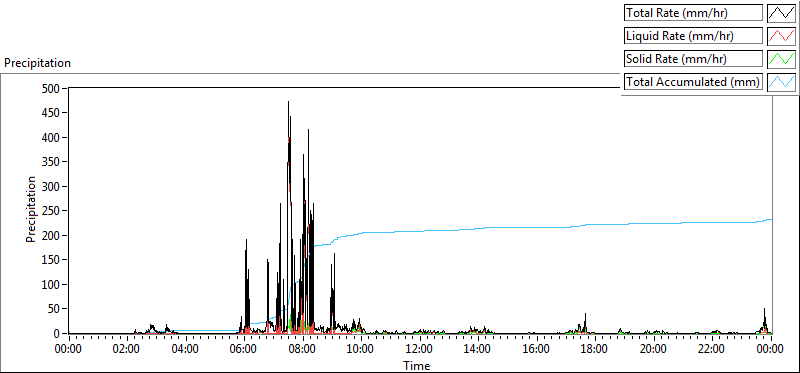Image resolution: width=800 pixels, height=373 pixels.
Task: Click the Total Accumulated blue line icon
Action: (x=781, y=81)
